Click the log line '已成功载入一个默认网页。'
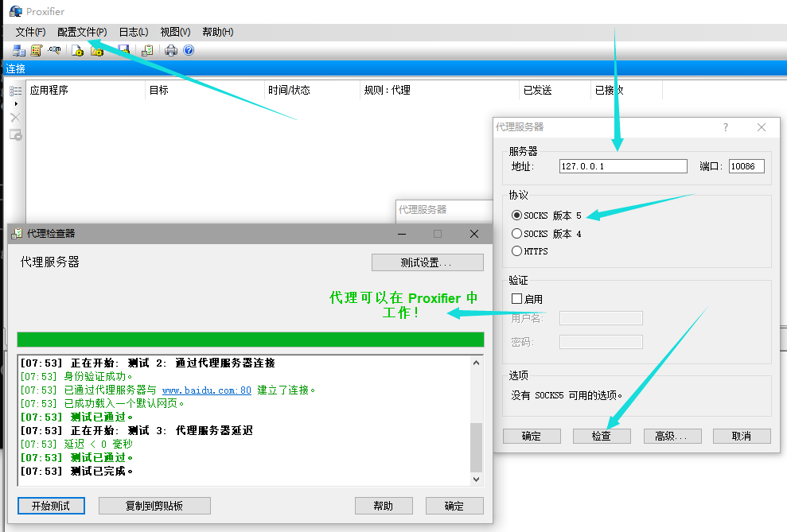Viewport: 787px width, 532px height. pyautogui.click(x=103, y=404)
